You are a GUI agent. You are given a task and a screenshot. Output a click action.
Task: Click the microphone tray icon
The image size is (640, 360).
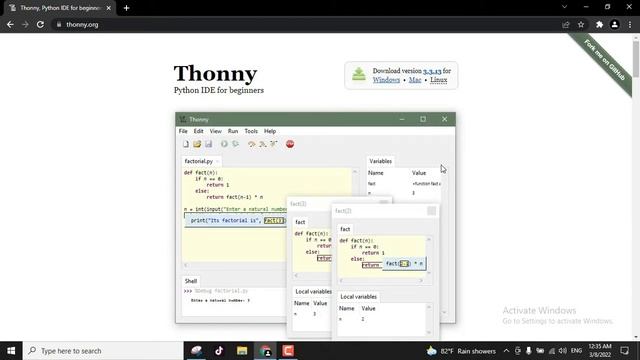[529, 351]
